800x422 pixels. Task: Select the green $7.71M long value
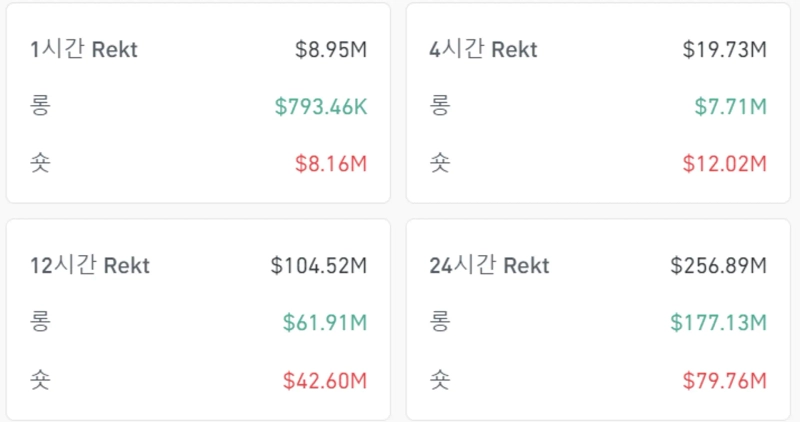click(x=731, y=106)
